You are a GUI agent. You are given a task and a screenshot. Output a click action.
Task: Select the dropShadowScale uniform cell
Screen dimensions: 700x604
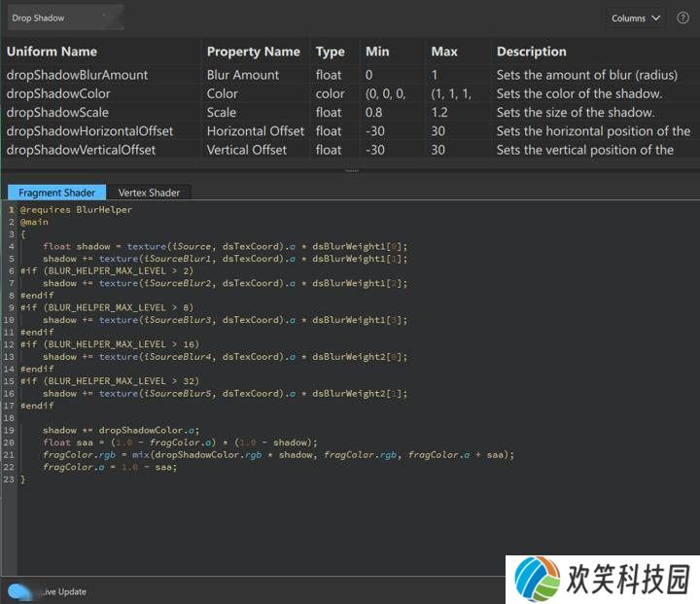click(57, 112)
